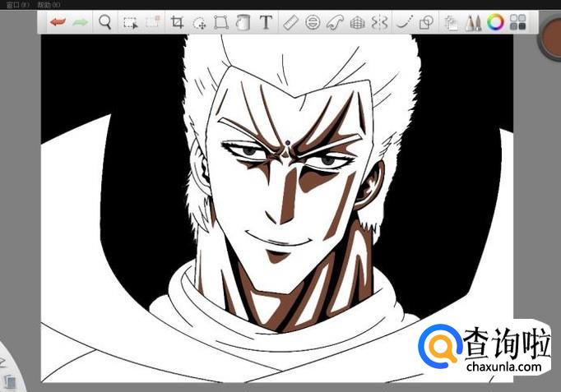Enable the Ruler guide

tap(290, 22)
